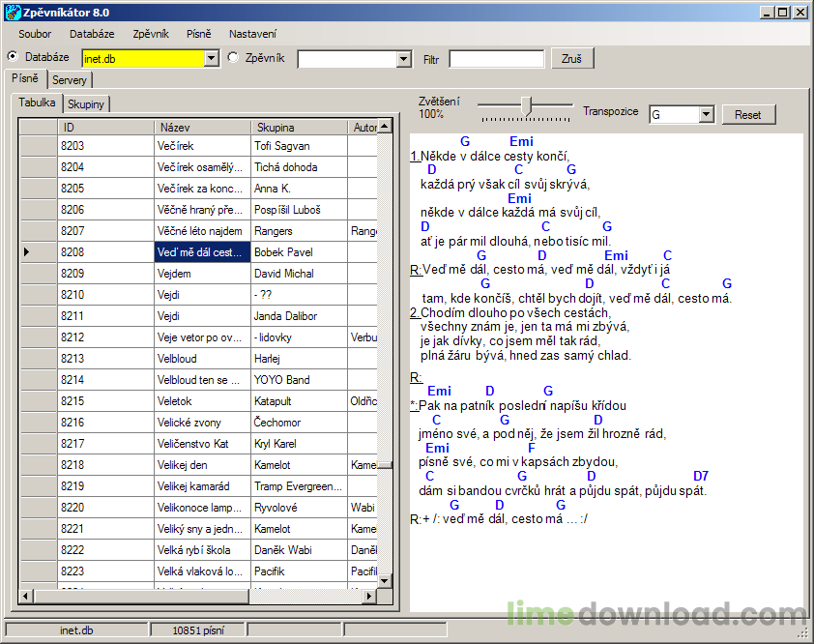Viewport: 814px width, 644px height.
Task: Select the Zpěvník radio button
Action: [233, 58]
